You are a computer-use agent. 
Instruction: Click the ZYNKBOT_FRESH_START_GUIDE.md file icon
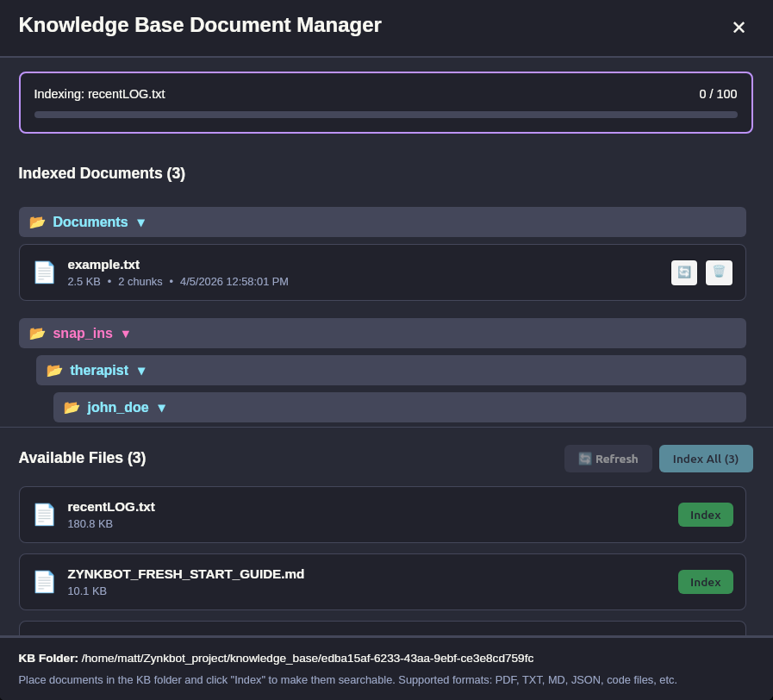[x=44, y=582]
